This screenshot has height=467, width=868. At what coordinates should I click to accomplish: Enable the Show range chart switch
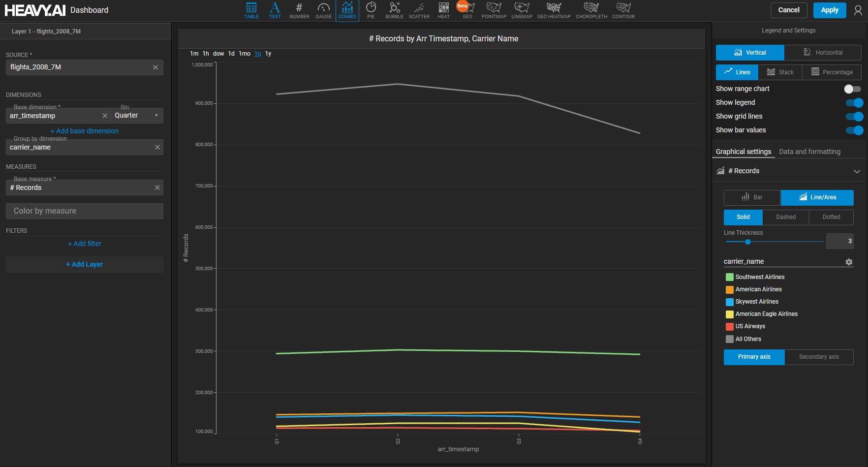pos(853,89)
